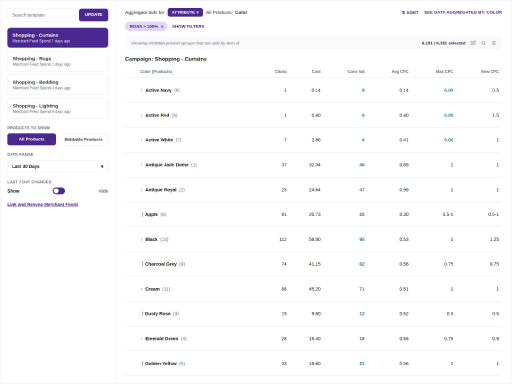This screenshot has height=384, width=512.
Task: Click the selected count text
Action: click(x=444, y=43)
